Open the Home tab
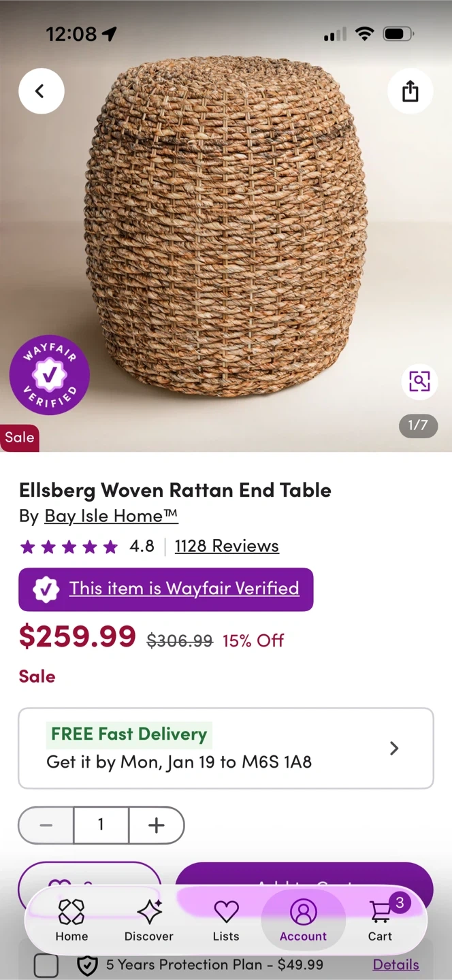 [71, 920]
